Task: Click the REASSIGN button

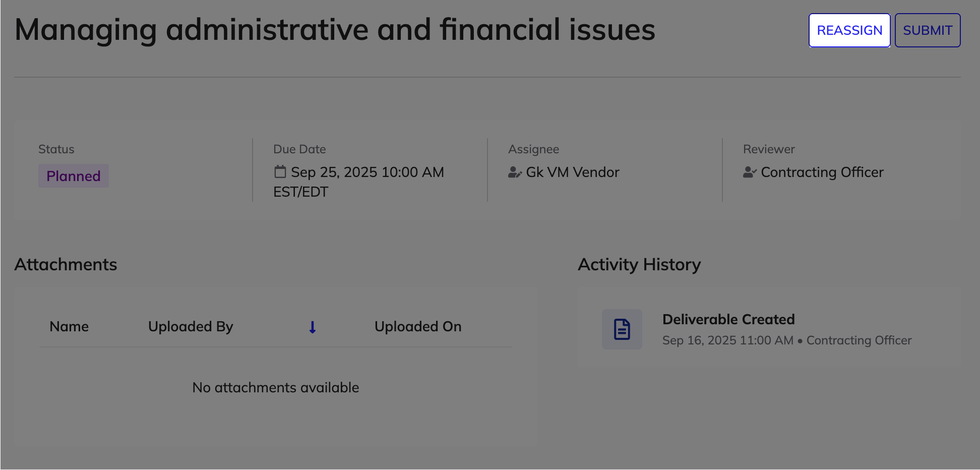Action: coord(849,30)
